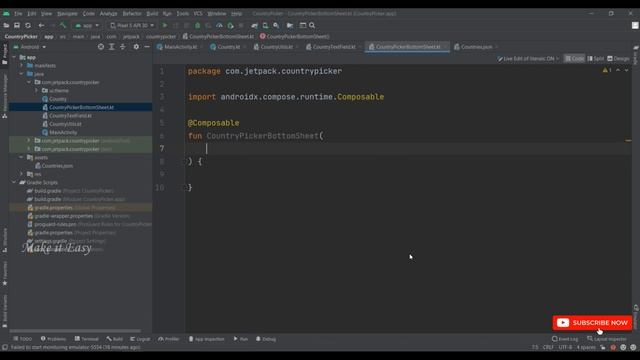Open the Refactor menu
640x360 pixels.
click(132, 13)
